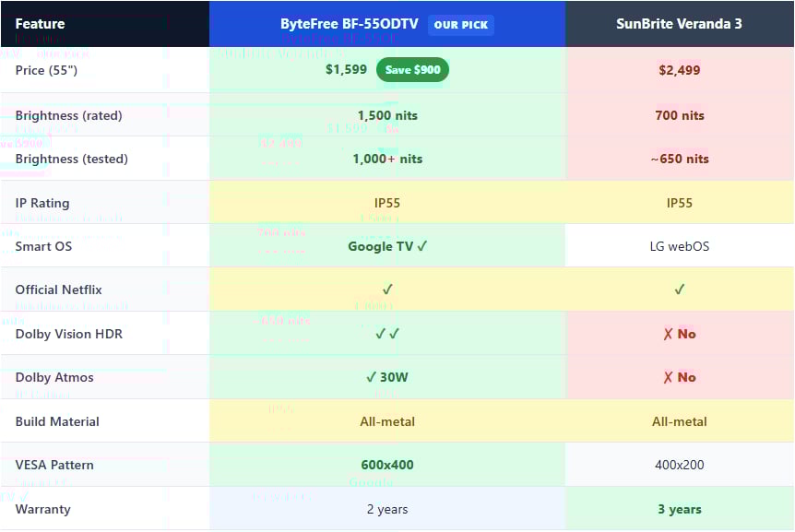Click the double checkmark for Dolby Vision HDR

coord(387,334)
